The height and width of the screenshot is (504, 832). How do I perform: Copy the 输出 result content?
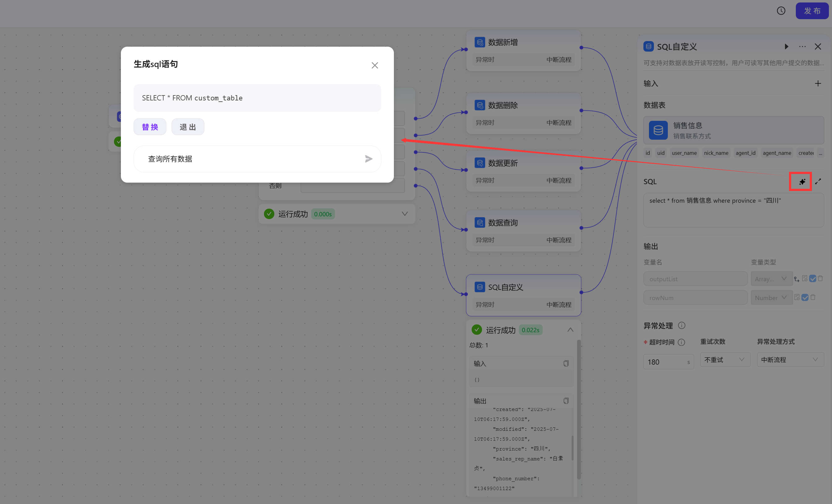point(566,401)
